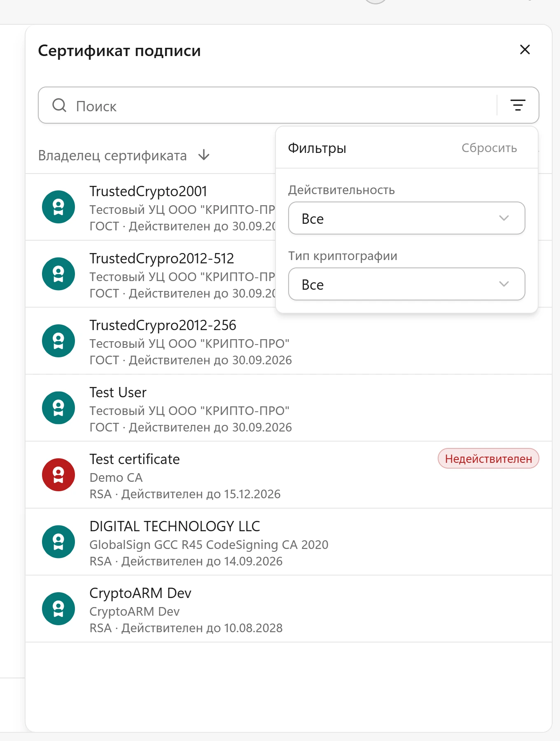Sort by Владелец сертификата column header
The height and width of the screenshot is (741, 560).
tap(112, 155)
